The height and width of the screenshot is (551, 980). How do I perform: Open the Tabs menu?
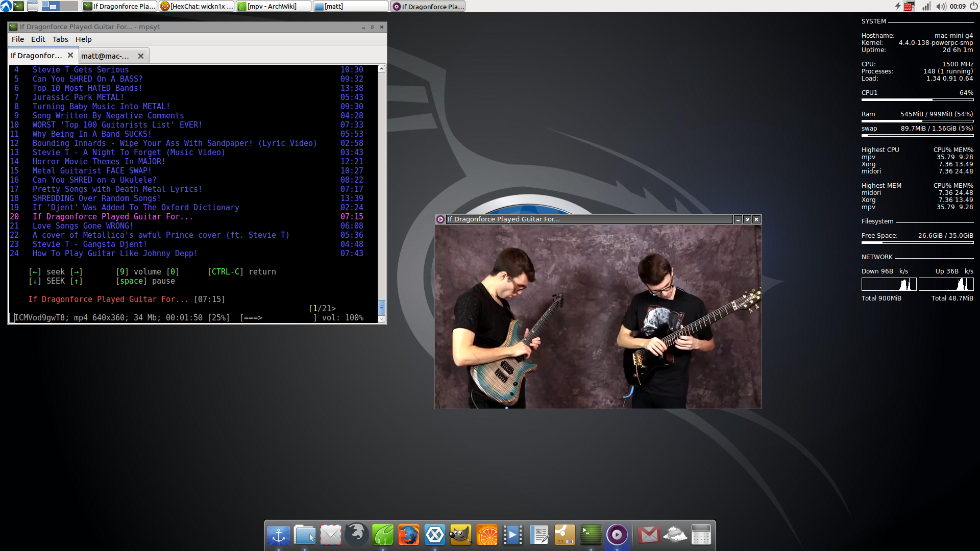[x=60, y=39]
